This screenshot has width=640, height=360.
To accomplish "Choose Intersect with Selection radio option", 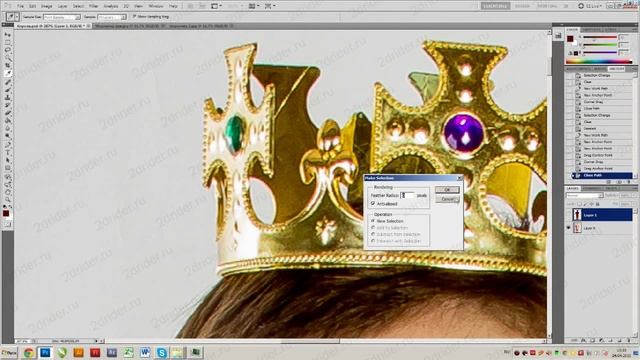I will pos(373,241).
